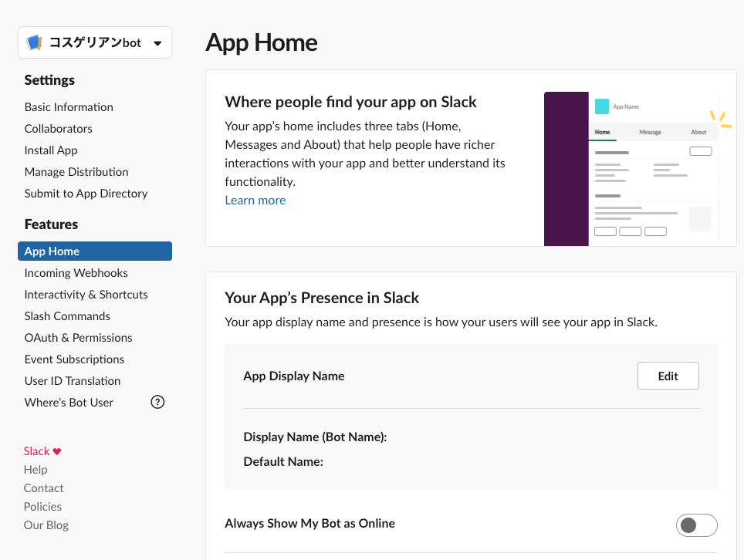This screenshot has height=560, width=744.
Task: Open the Help footer link
Action: coord(36,470)
